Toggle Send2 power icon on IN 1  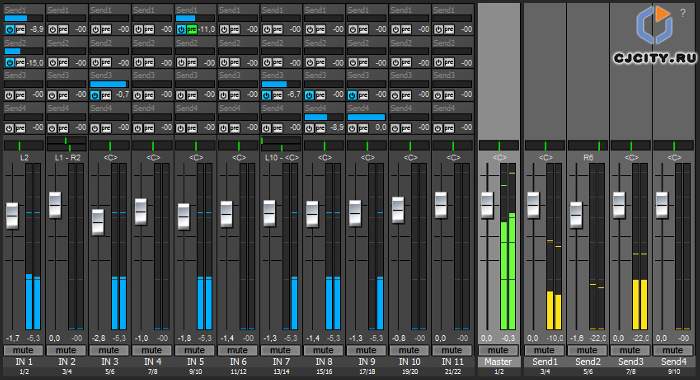9,63
